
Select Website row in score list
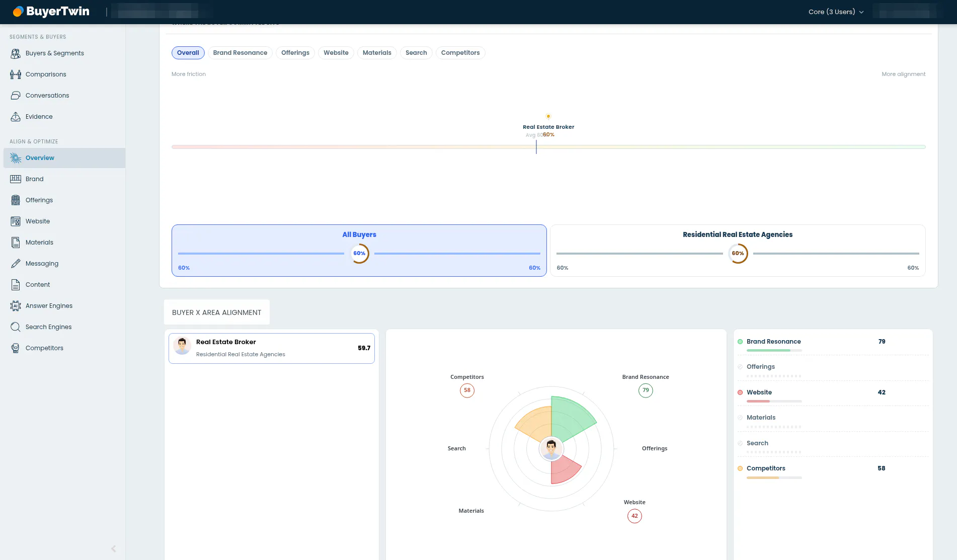[833, 394]
